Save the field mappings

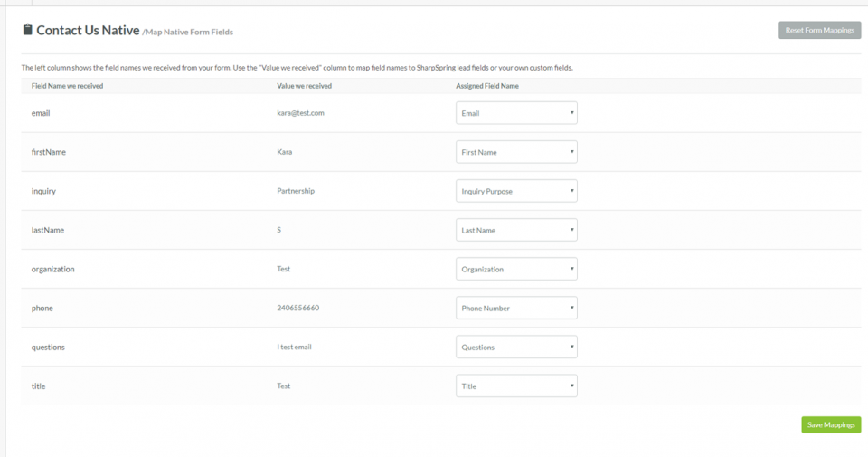coord(830,424)
